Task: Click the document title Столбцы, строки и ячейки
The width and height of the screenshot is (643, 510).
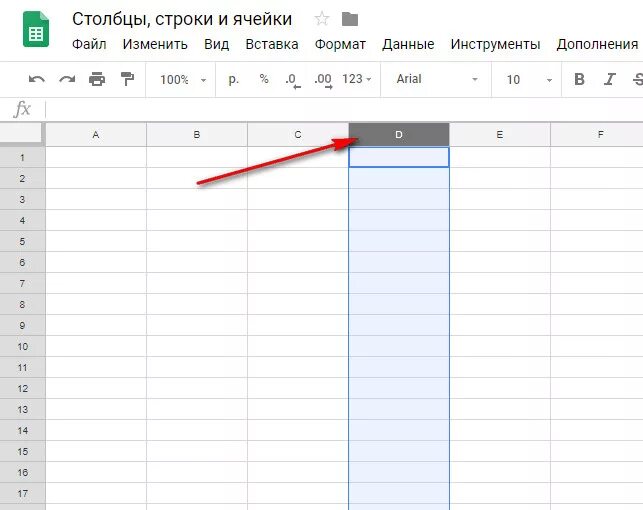Action: pyautogui.click(x=182, y=19)
